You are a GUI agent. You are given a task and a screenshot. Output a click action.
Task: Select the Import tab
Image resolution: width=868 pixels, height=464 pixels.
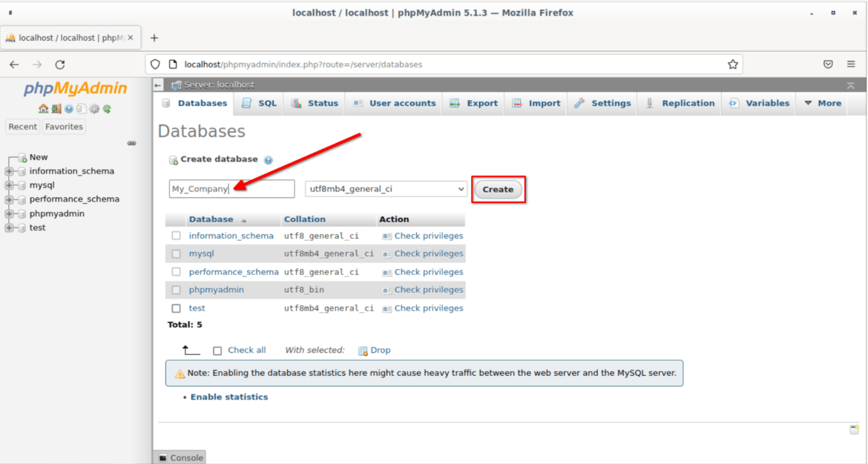coord(536,104)
